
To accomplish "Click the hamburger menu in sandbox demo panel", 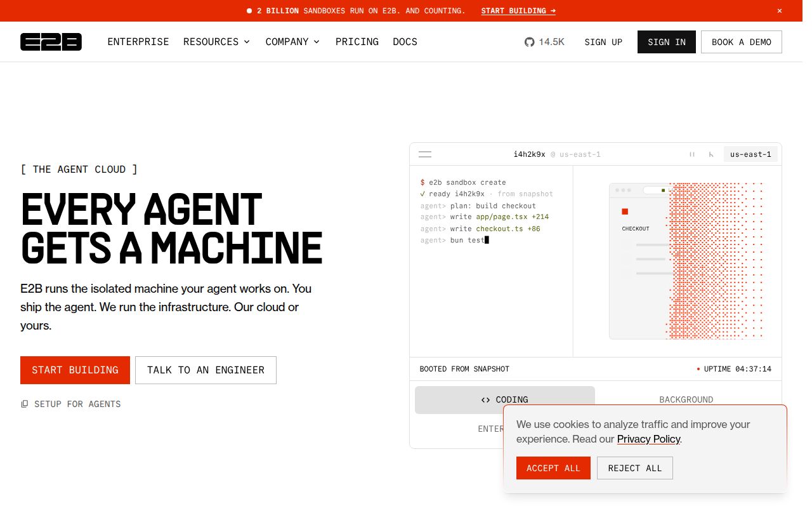I will pos(425,154).
